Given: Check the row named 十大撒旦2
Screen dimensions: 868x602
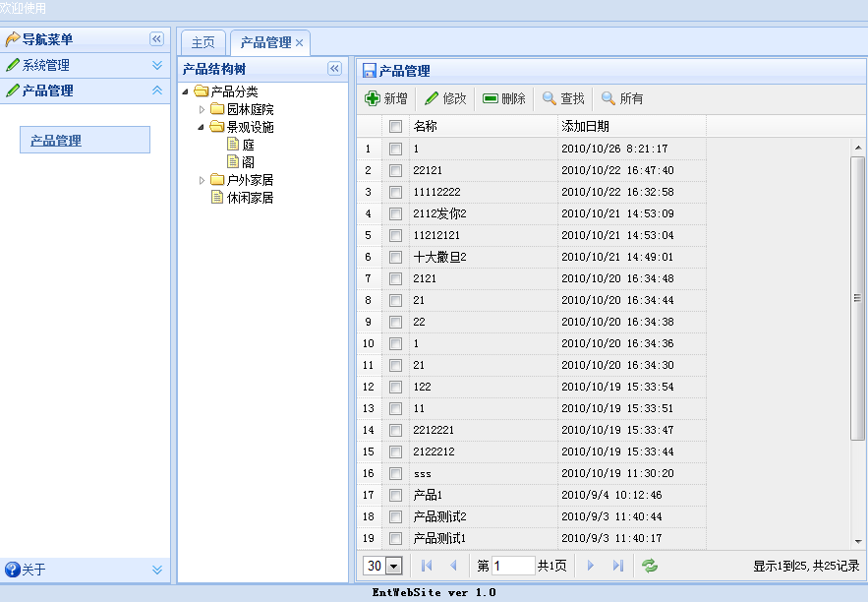Looking at the screenshot, I should 395,257.
